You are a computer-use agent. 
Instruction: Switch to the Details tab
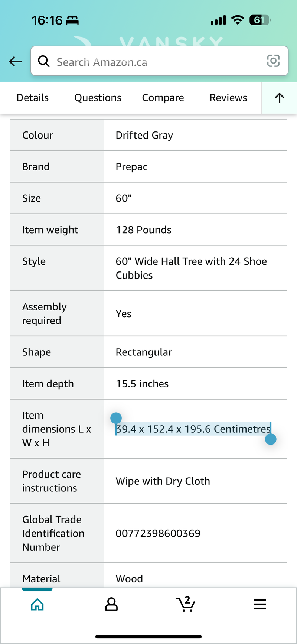[33, 98]
